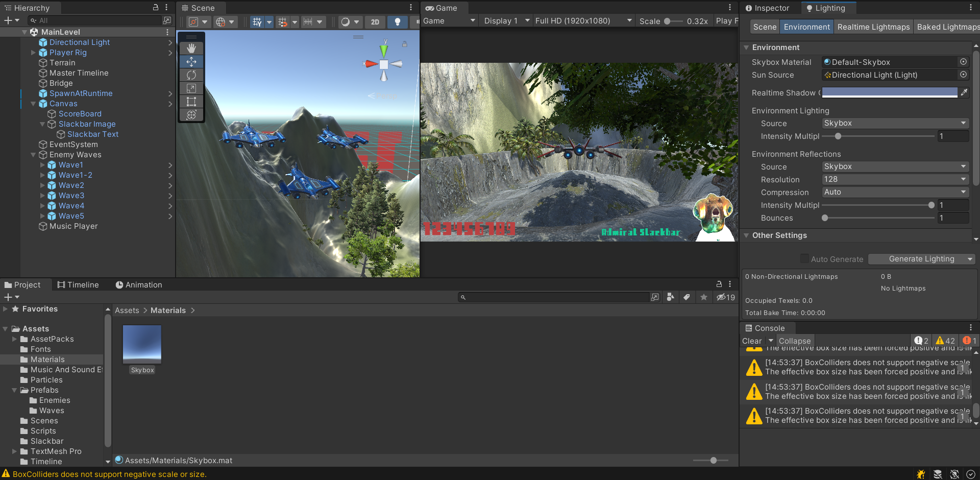Enable the Auto Generate checkbox

(804, 258)
